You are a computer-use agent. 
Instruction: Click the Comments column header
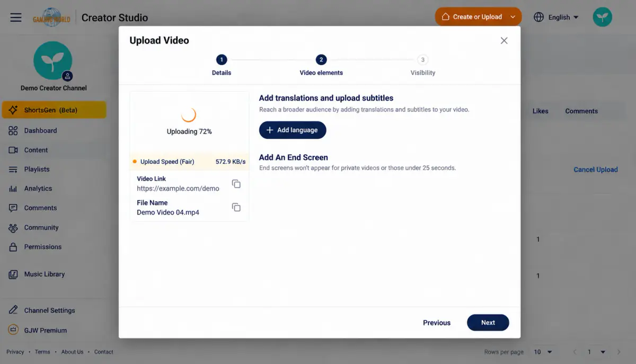click(x=581, y=111)
